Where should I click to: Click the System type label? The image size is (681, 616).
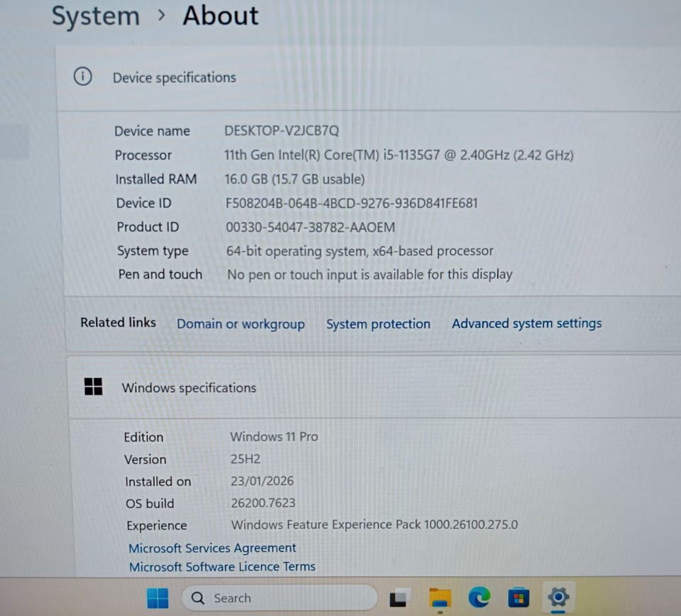(x=153, y=251)
